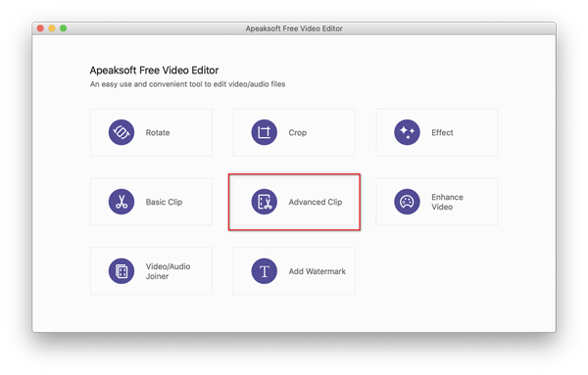
Task: Open the Rotate label
Action: [158, 132]
